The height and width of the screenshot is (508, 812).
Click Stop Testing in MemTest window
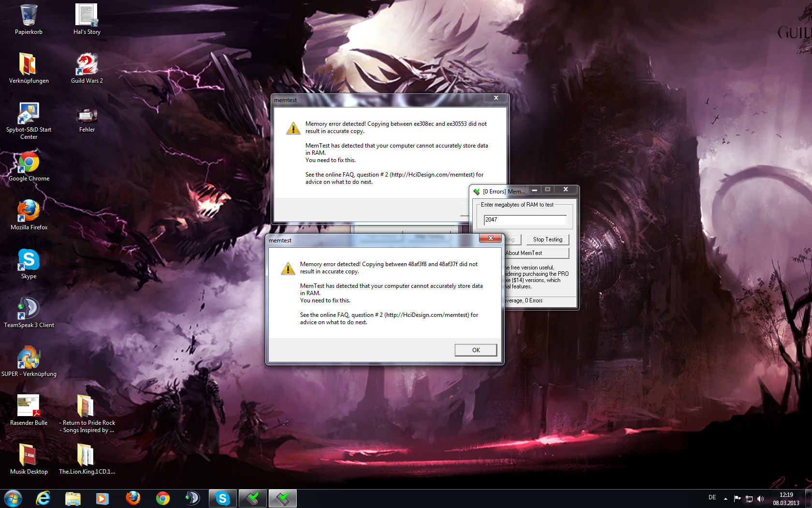point(548,239)
